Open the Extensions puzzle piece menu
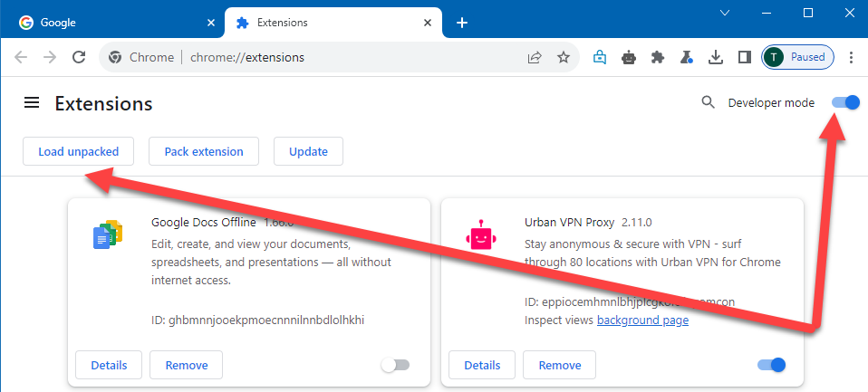 coord(658,57)
